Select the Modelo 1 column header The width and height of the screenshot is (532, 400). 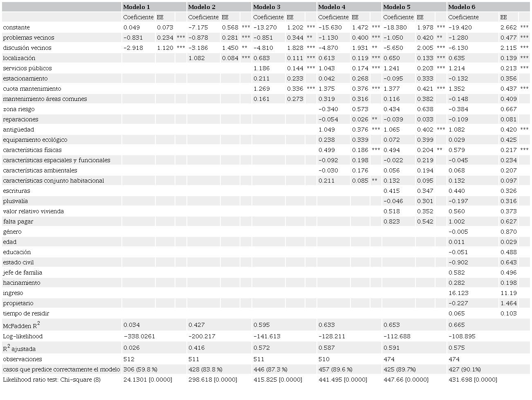(x=135, y=7)
